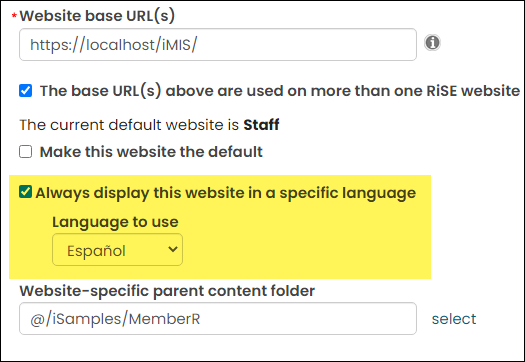
Task: Open the Language to use dropdown showing Español
Action: click(x=117, y=250)
